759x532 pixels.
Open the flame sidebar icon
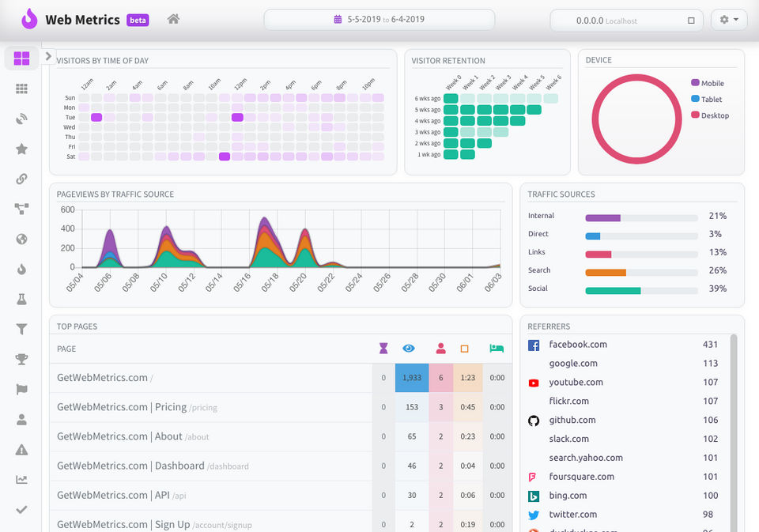point(22,269)
